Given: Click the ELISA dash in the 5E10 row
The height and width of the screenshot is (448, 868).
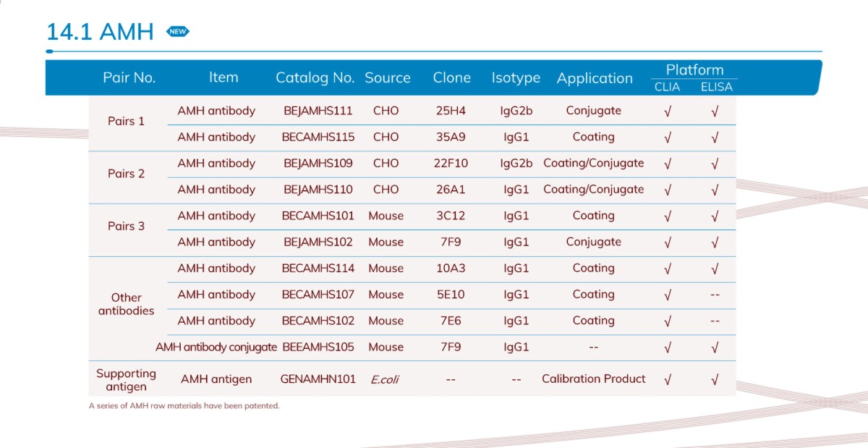Looking at the screenshot, I should tap(715, 295).
